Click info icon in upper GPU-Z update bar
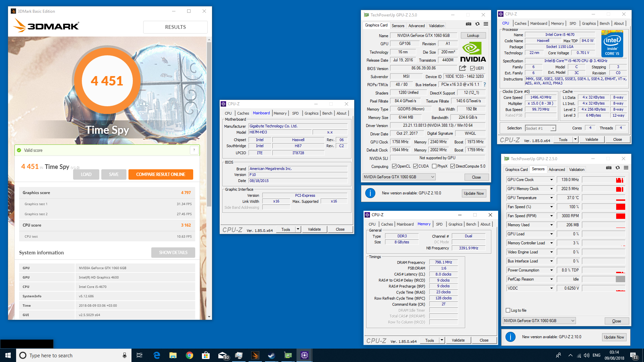This screenshot has height=362, width=644. [x=370, y=193]
